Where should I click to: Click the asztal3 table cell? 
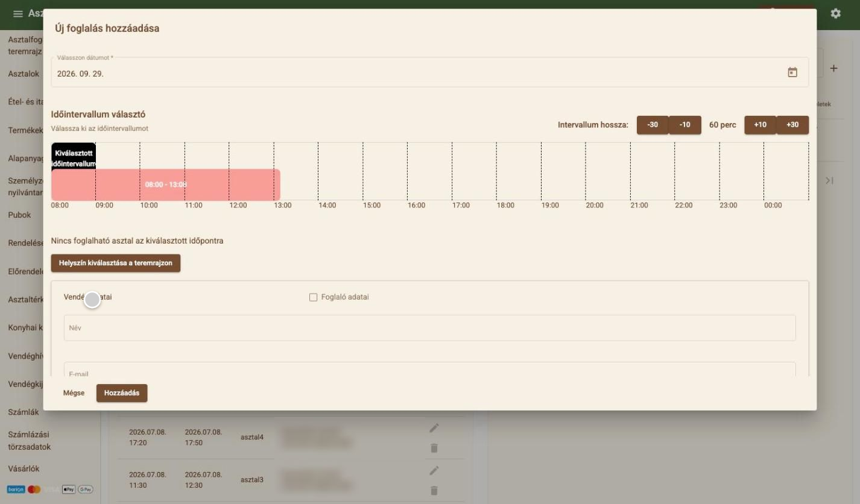click(x=252, y=480)
